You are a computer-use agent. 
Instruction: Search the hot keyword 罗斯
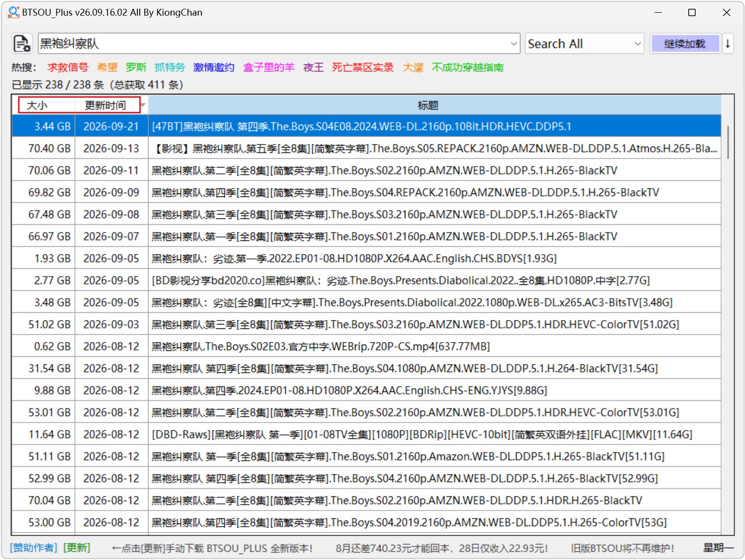(136, 67)
